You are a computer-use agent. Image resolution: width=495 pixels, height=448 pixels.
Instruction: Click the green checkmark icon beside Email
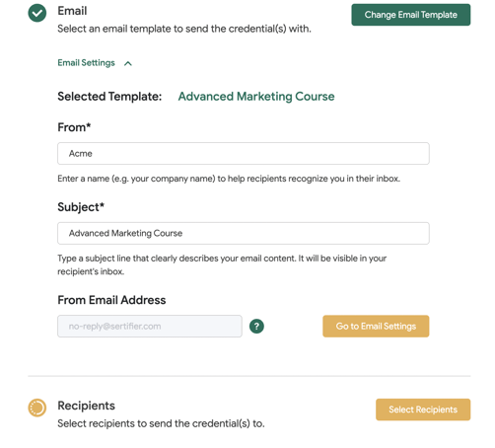pos(37,13)
